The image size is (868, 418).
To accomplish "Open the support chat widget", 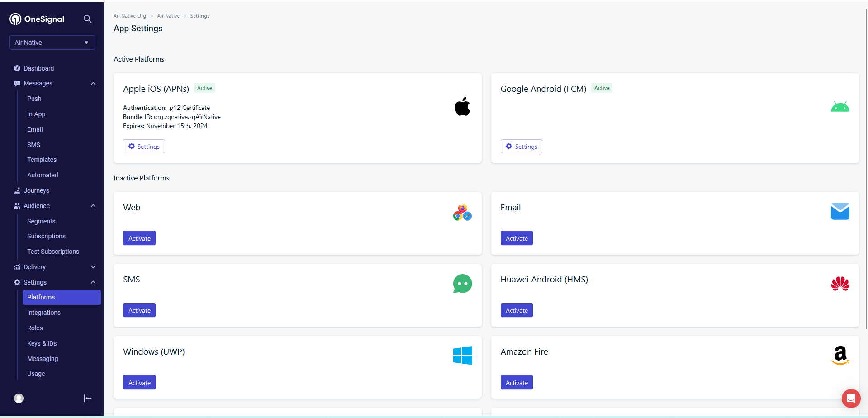I will pos(851,398).
